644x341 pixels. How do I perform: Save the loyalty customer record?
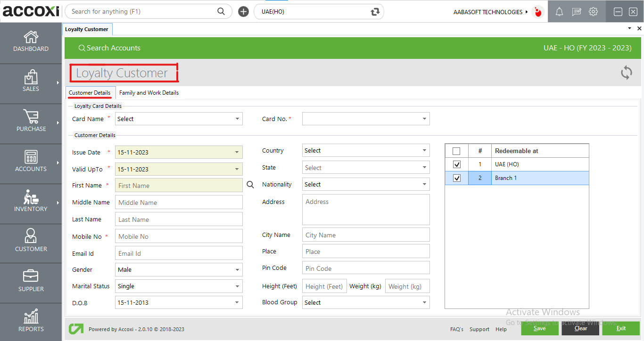[539, 328]
